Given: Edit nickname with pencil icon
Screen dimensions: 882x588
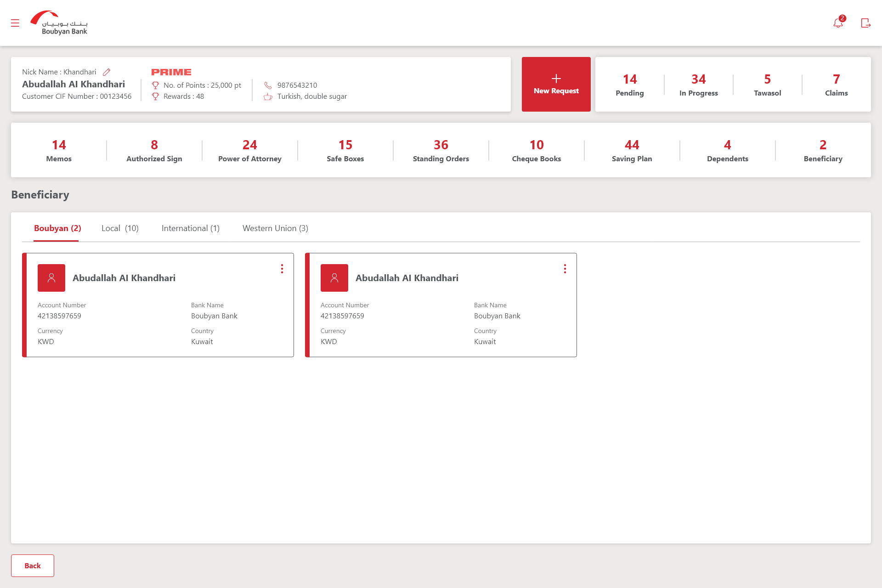Looking at the screenshot, I should pyautogui.click(x=107, y=72).
